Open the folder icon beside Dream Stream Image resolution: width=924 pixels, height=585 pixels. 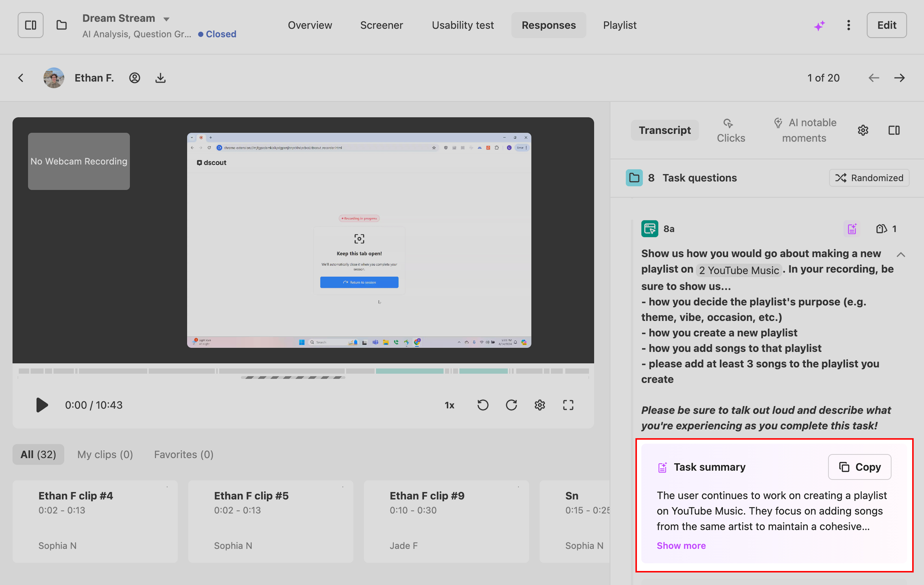[x=61, y=25]
